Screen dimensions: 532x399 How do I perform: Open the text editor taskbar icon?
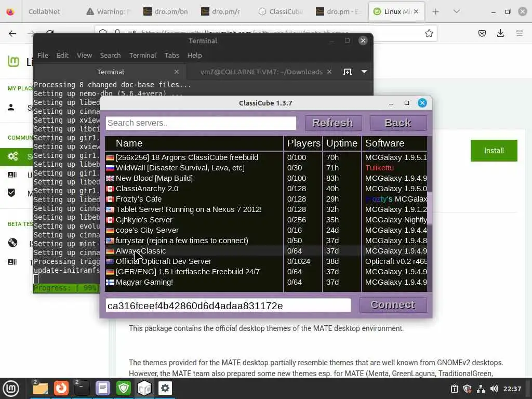pos(103,388)
